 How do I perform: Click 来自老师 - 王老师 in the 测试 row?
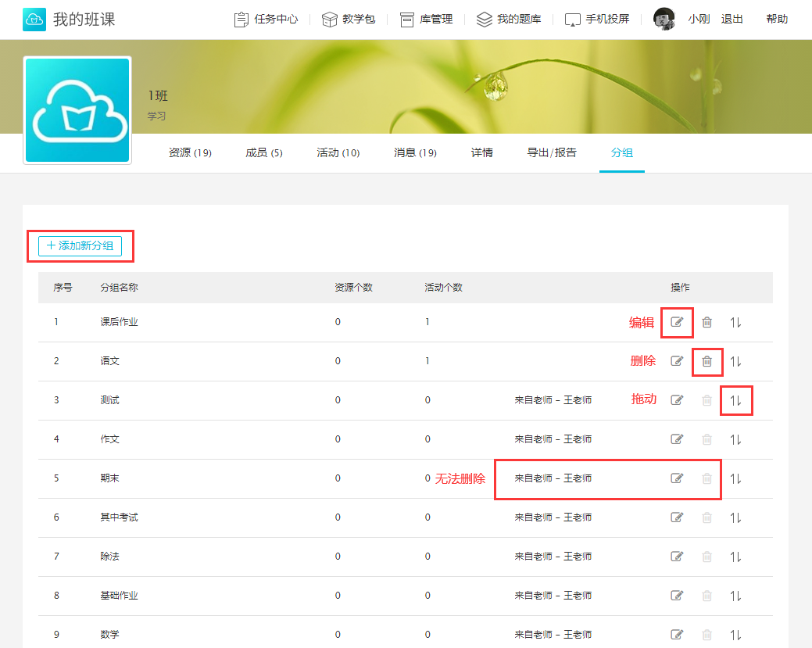pos(553,400)
